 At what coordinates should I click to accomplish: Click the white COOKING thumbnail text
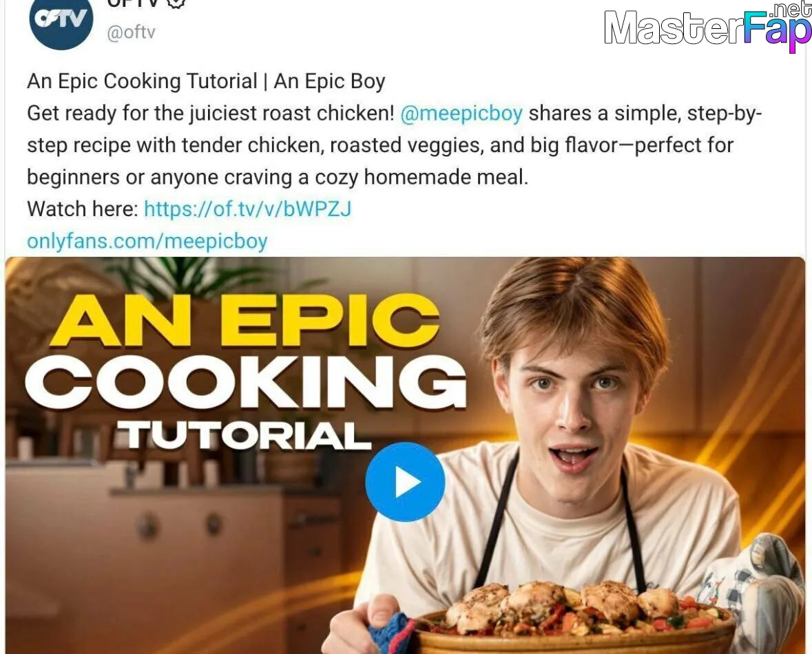click(246, 382)
